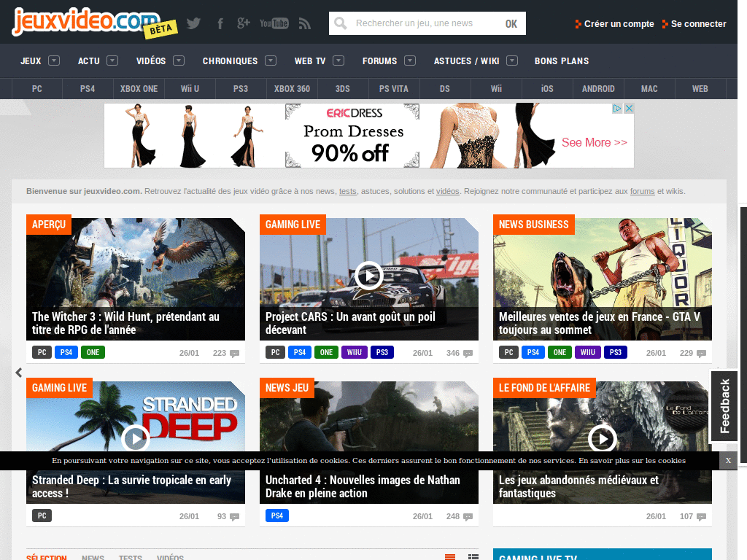Select the ANDROID platform tab
The height and width of the screenshot is (560, 747).
pos(598,88)
